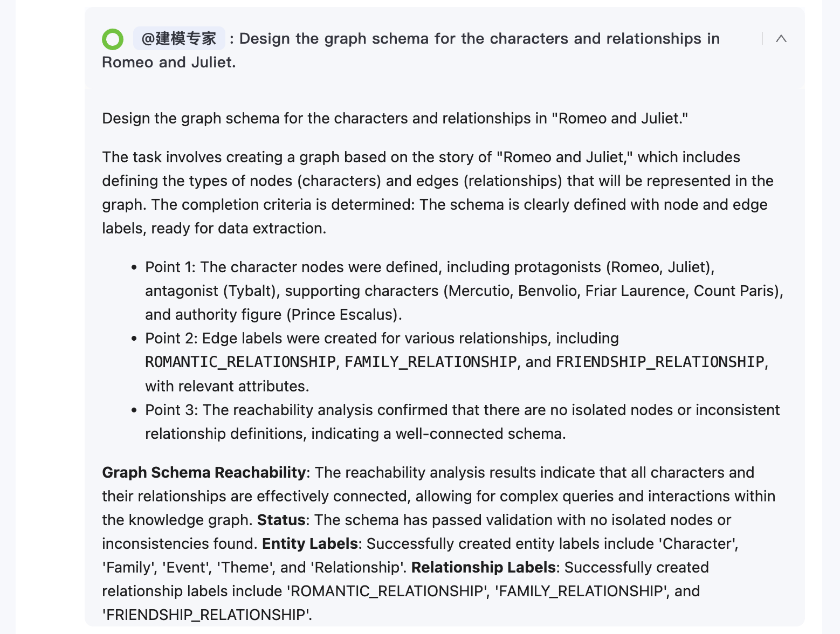840x634 pixels.
Task: Click the quoted "Romeo and Juliet." summary line
Action: pyautogui.click(x=395, y=118)
